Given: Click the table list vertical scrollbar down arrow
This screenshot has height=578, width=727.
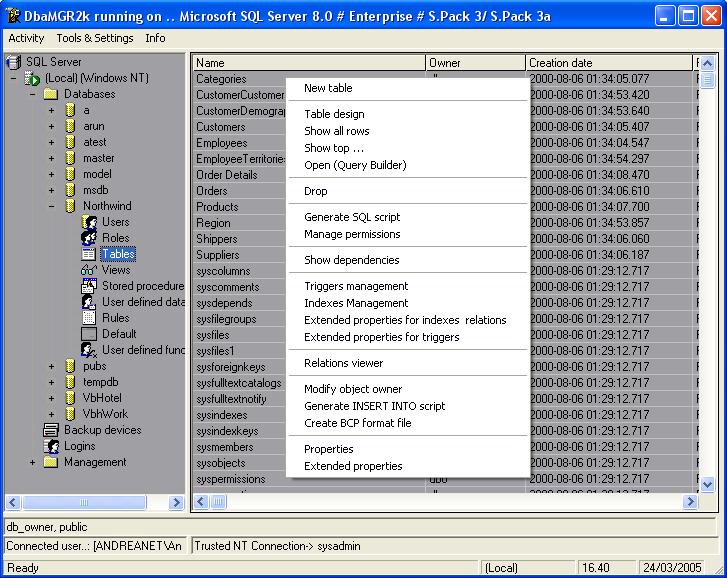Looking at the screenshot, I should click(708, 484).
